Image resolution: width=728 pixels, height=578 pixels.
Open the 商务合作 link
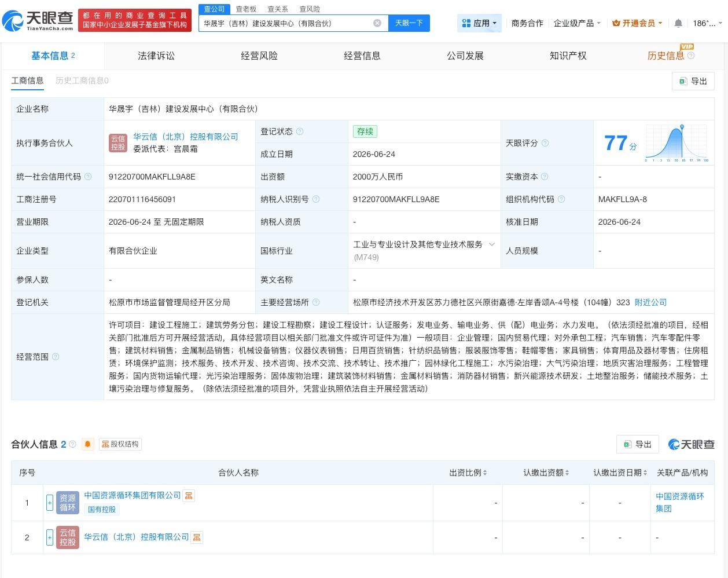click(527, 23)
